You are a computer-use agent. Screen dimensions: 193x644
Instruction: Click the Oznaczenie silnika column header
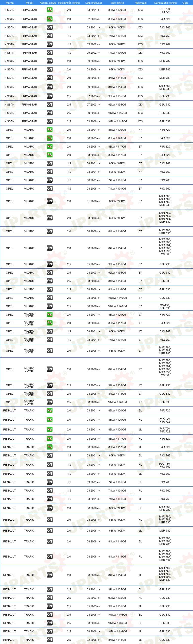[x=165, y=3]
